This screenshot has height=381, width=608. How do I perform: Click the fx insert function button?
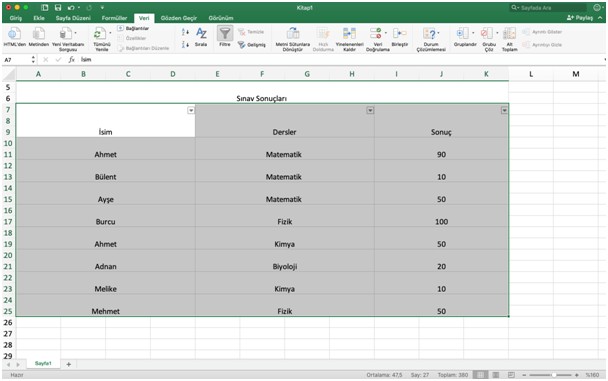[x=71, y=60]
